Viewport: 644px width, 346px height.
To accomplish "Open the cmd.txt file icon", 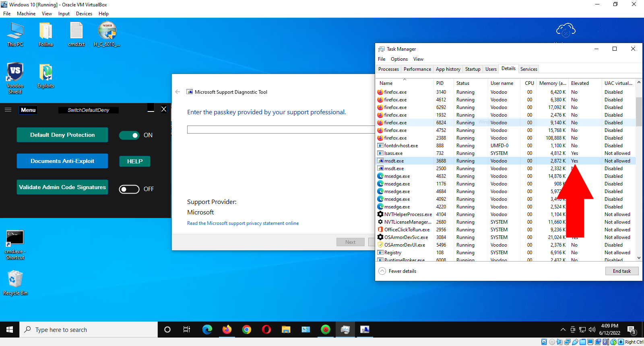I will point(76,32).
